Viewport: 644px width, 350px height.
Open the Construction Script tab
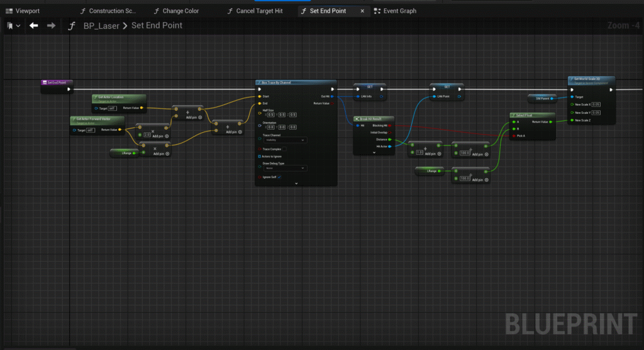108,11
